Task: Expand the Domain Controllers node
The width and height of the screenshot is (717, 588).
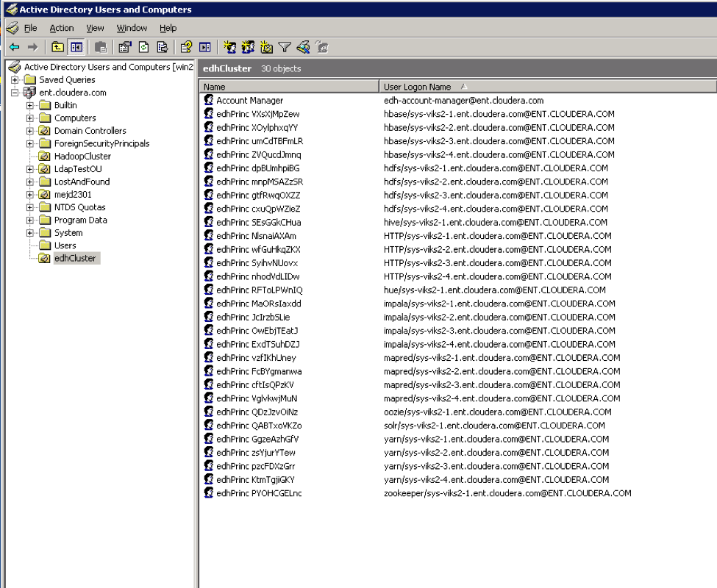Action: tap(30, 131)
